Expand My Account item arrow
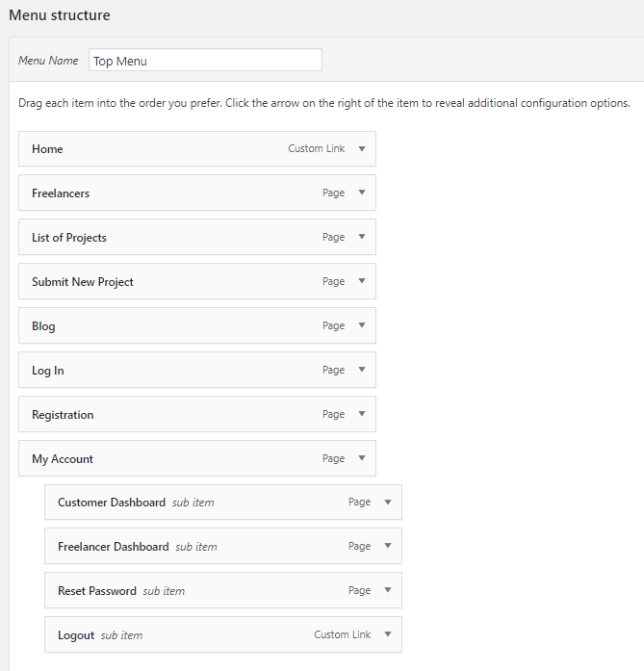This screenshot has height=671, width=644. click(x=362, y=458)
